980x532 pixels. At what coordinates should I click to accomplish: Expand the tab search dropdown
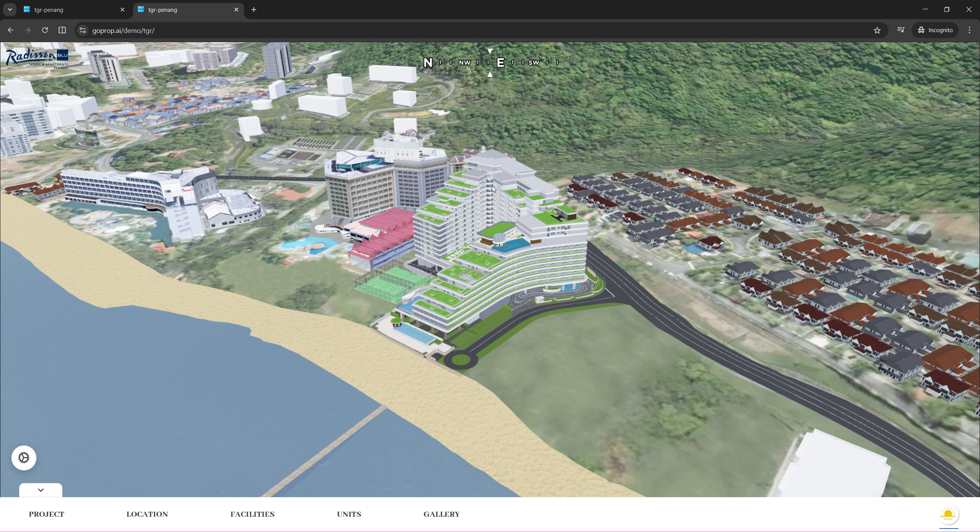(x=10, y=10)
